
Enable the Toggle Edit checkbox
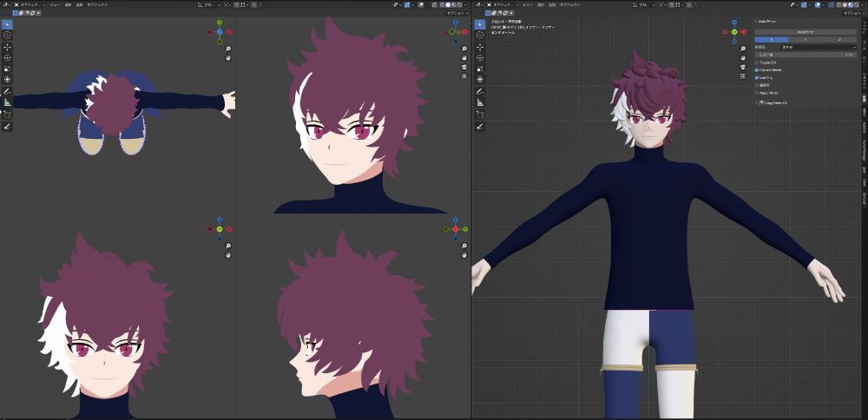coord(757,62)
